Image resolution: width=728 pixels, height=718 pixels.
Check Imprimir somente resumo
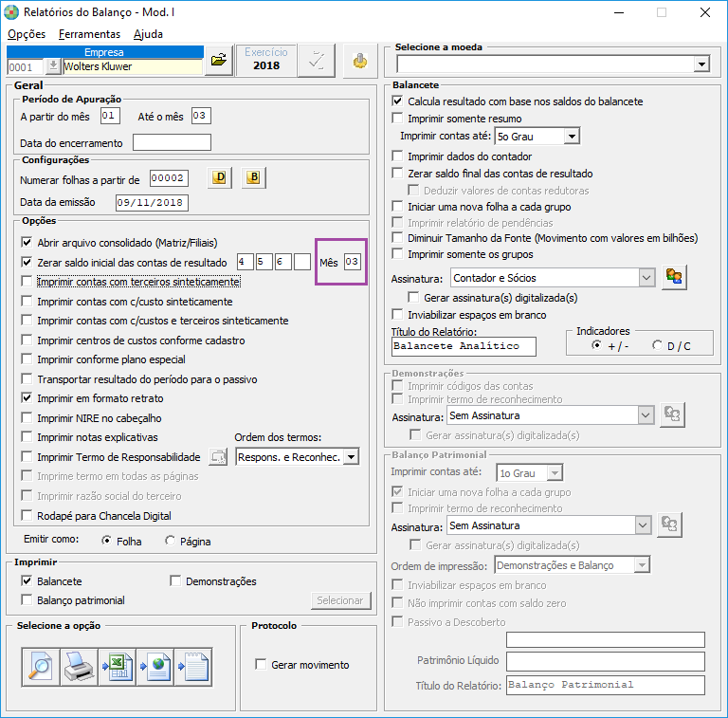(397, 118)
